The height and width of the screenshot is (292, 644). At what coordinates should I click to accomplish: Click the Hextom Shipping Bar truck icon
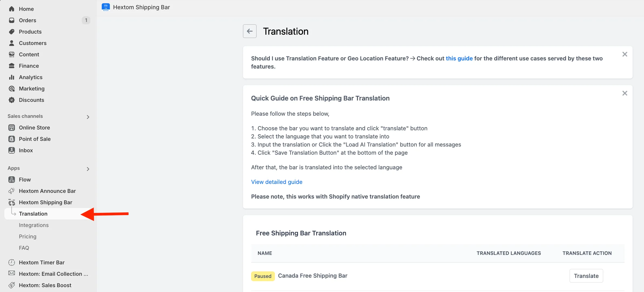(x=12, y=202)
